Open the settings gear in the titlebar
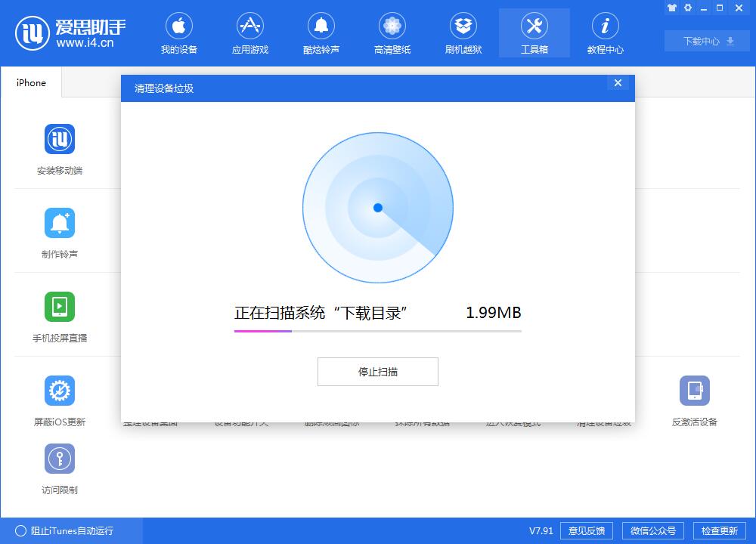The image size is (756, 544). (x=687, y=8)
